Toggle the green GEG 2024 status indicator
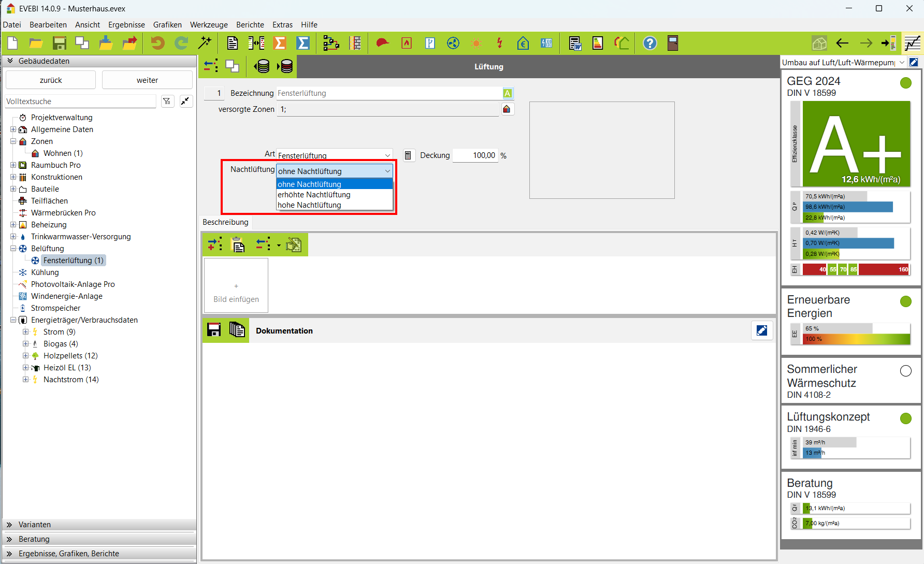The width and height of the screenshot is (924, 564). (905, 83)
